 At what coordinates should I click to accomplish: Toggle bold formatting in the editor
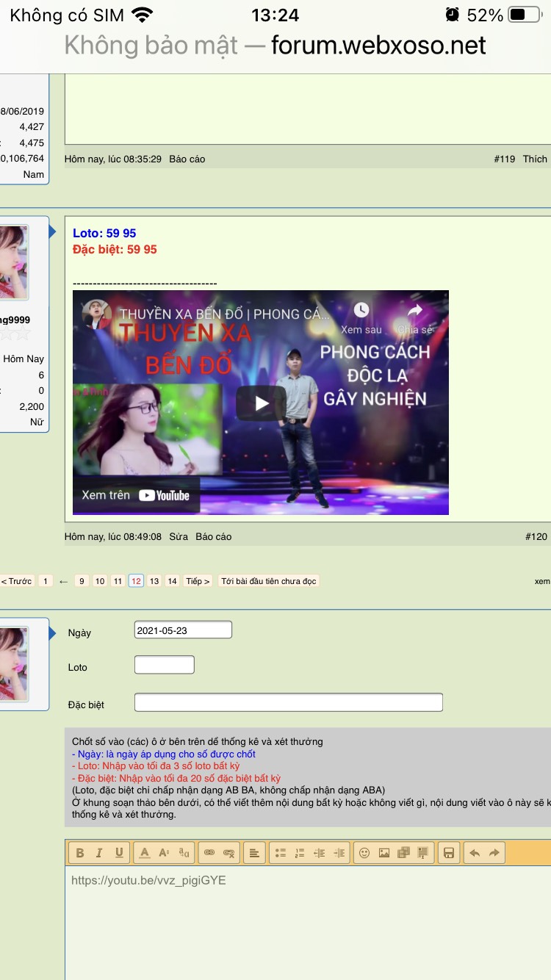click(80, 853)
